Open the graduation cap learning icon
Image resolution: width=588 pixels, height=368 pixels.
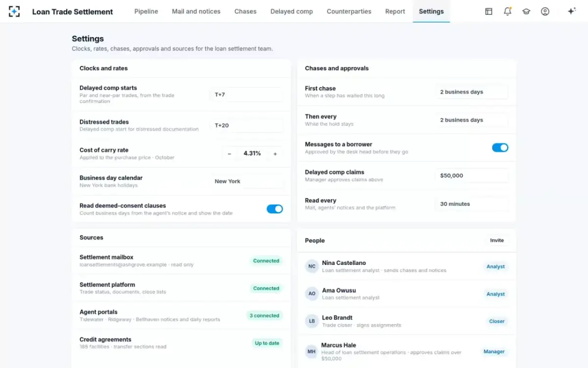526,11
